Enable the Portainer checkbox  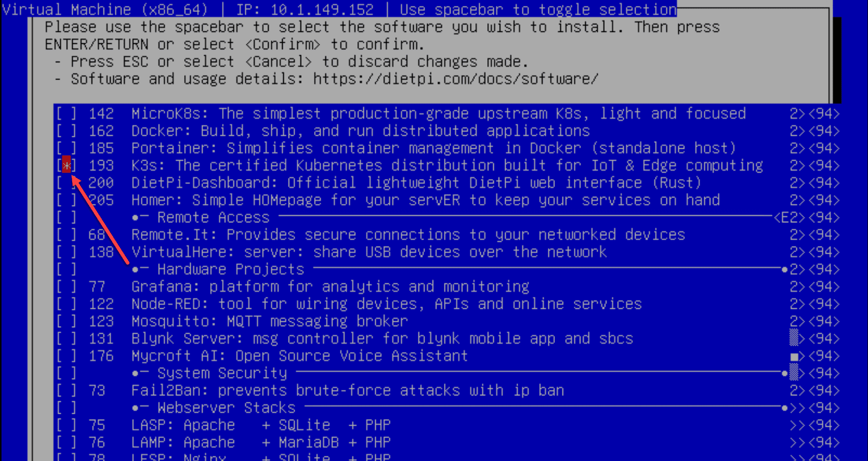[66, 149]
